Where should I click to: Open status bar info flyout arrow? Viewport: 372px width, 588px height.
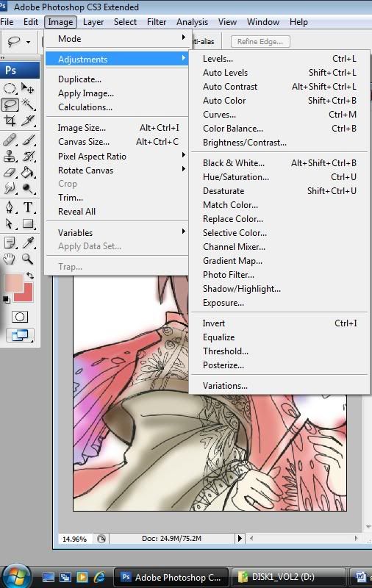240,539
